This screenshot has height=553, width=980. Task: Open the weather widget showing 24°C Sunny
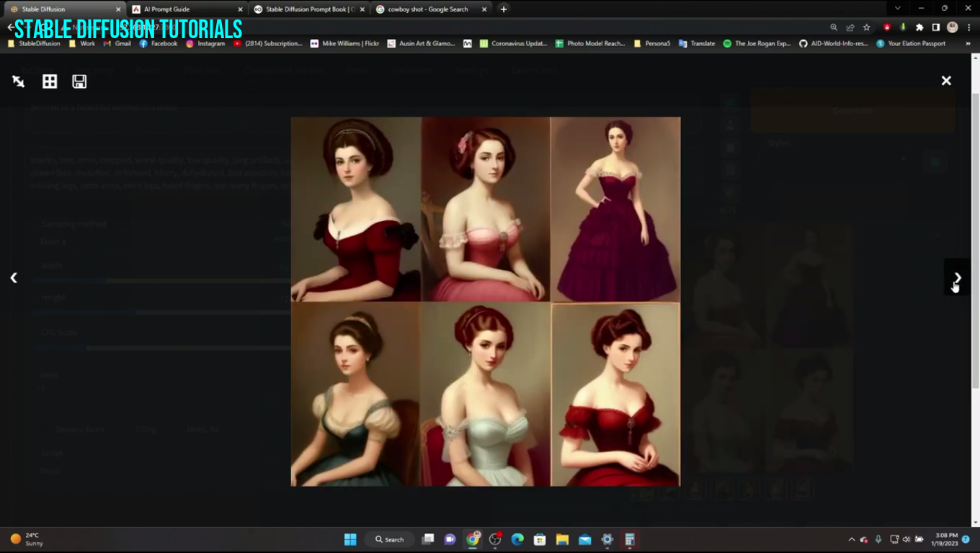(27, 539)
